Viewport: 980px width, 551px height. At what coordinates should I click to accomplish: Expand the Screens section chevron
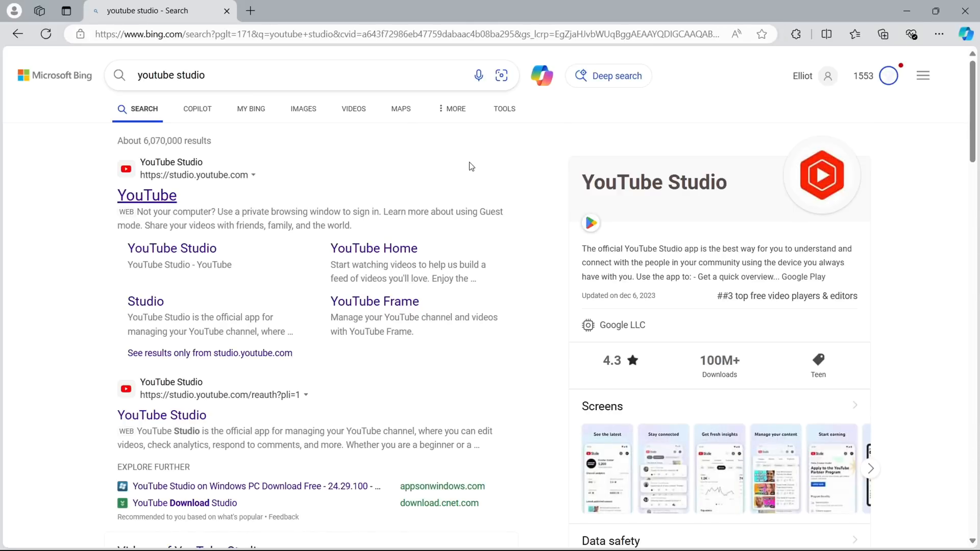(x=855, y=406)
